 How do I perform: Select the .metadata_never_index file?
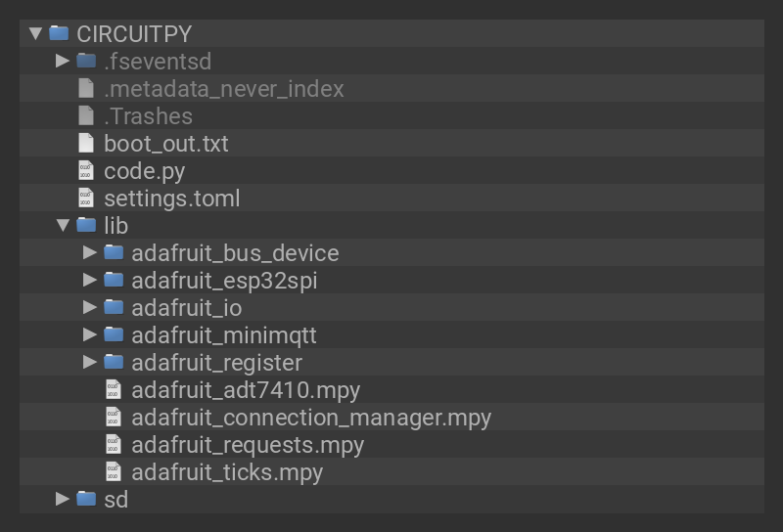pyautogui.click(x=224, y=88)
